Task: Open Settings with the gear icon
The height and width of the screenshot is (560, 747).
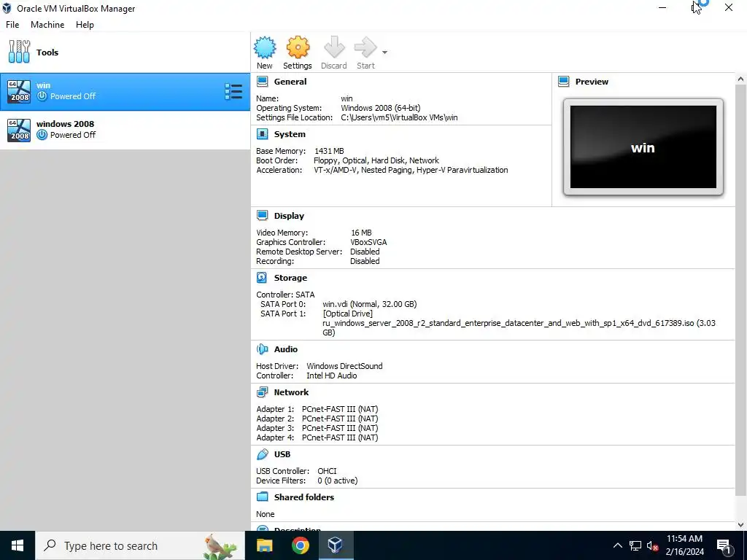Action: click(x=298, y=47)
